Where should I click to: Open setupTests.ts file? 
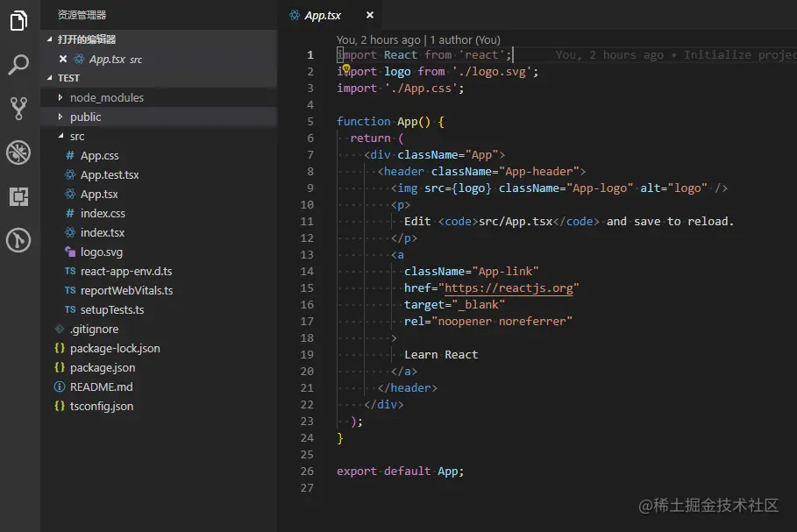coord(159,310)
